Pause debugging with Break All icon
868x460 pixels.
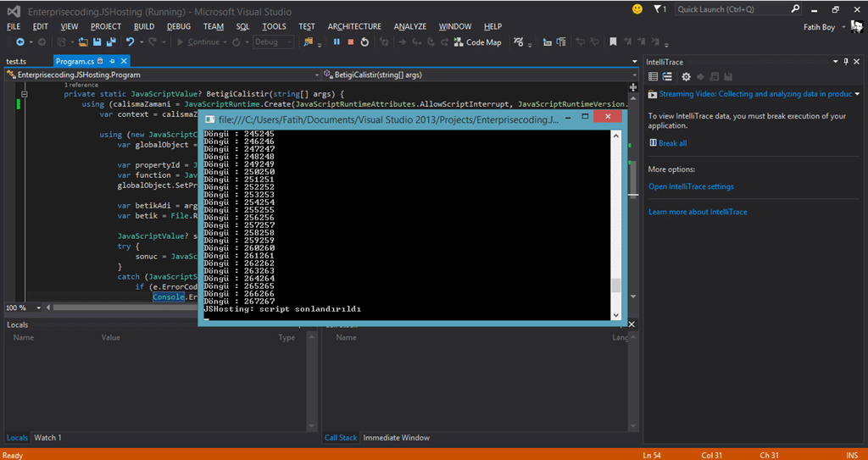coord(337,42)
